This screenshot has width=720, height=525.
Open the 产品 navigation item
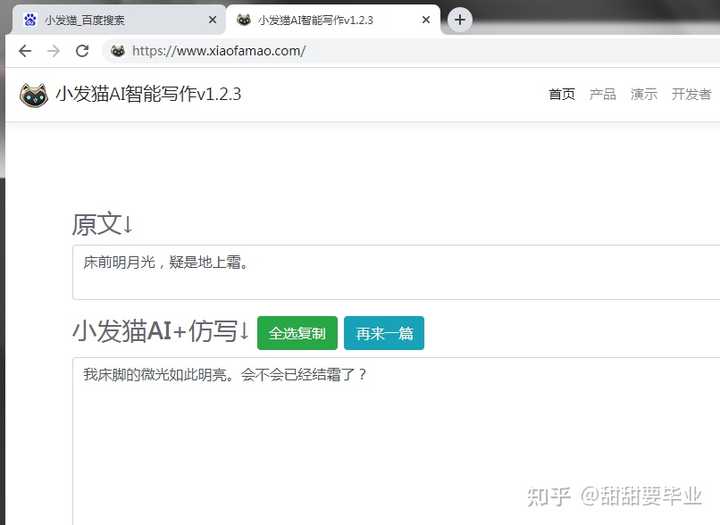point(602,94)
